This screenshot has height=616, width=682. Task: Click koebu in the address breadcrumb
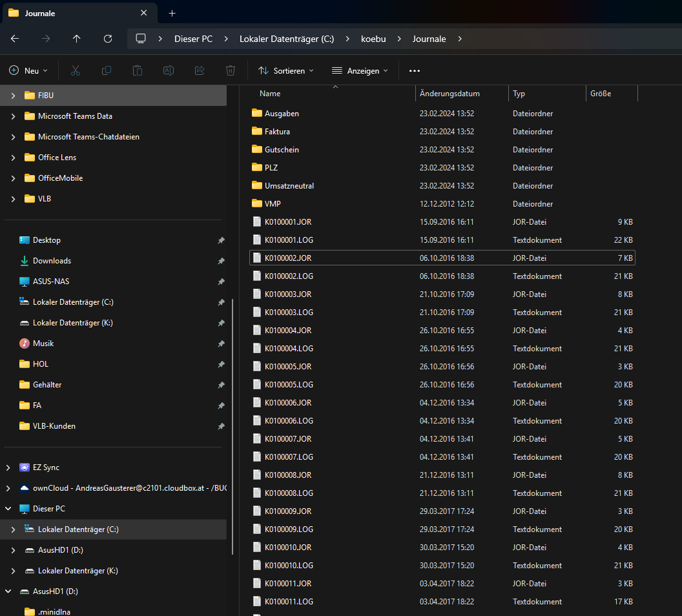pyautogui.click(x=373, y=39)
